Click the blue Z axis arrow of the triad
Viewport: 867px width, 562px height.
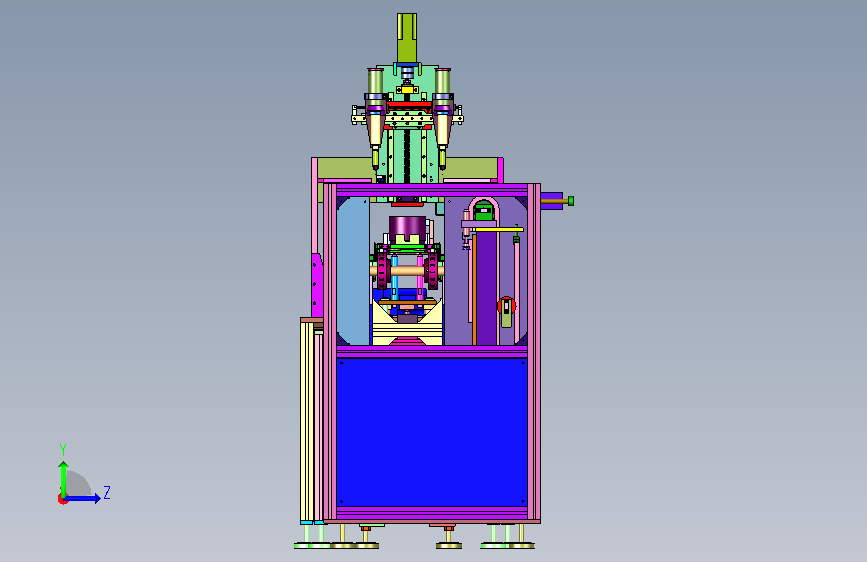82,498
